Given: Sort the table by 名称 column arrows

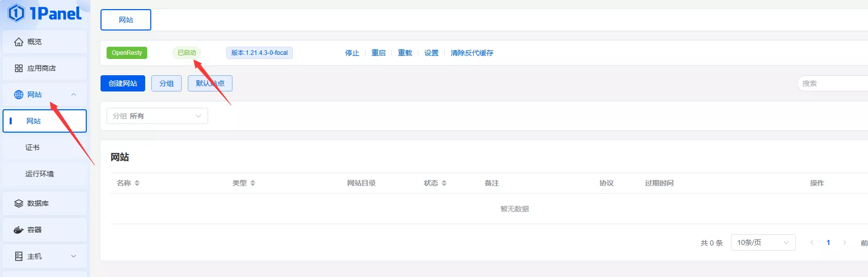Looking at the screenshot, I should [x=137, y=183].
